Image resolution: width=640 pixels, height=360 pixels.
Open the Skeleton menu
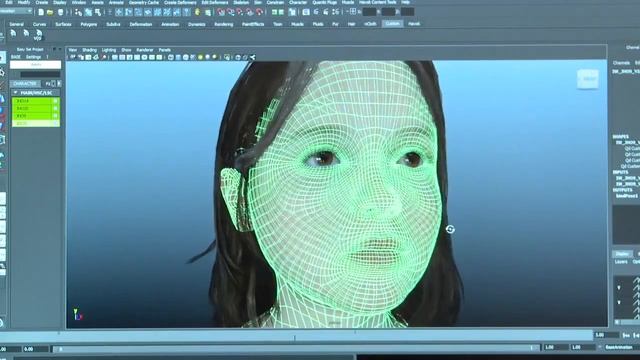point(241,2)
